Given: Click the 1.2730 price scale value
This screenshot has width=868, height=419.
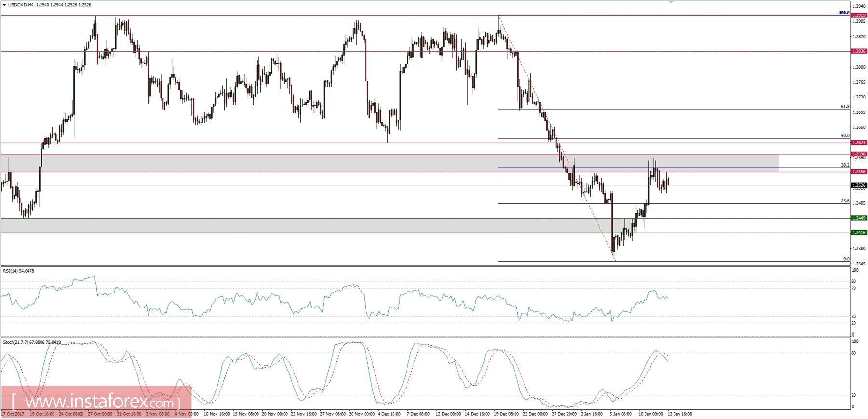Looking at the screenshot, I should click(858, 97).
